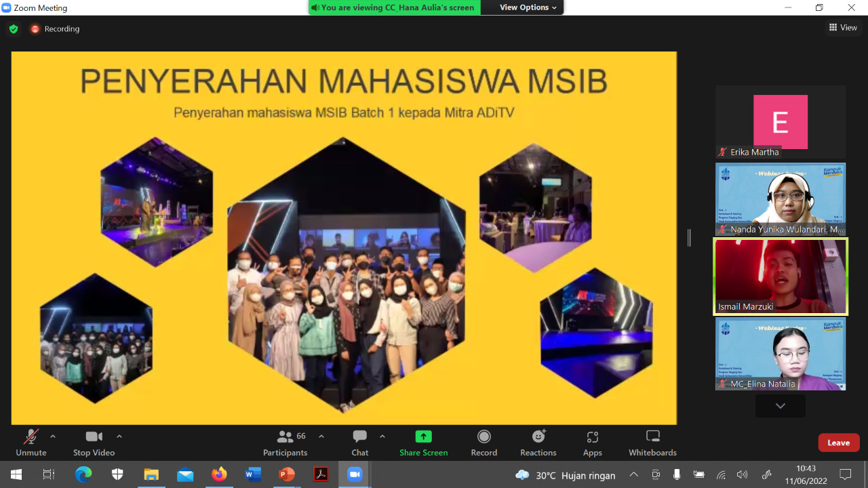The width and height of the screenshot is (868, 488).
Task: Click the pen tray icon
Action: pyautogui.click(x=767, y=475)
